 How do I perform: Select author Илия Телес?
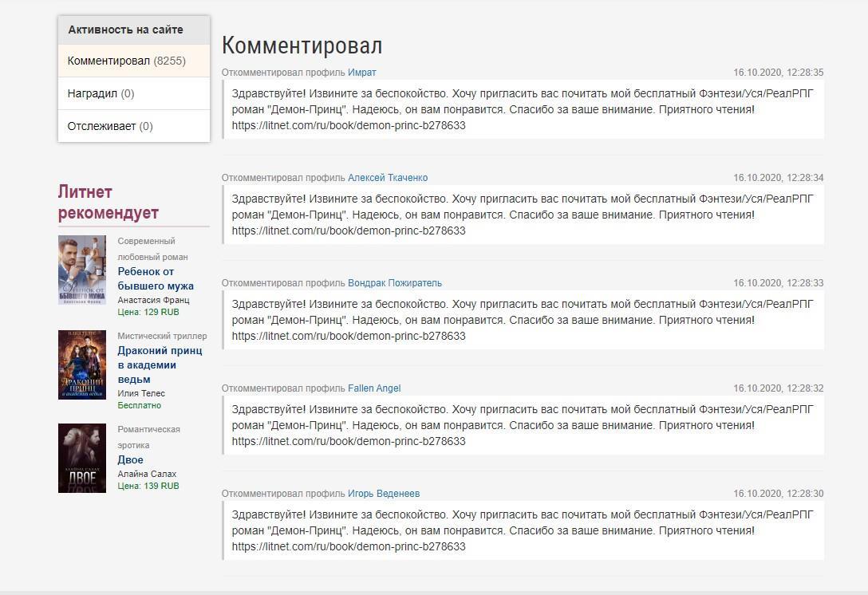coord(141,393)
